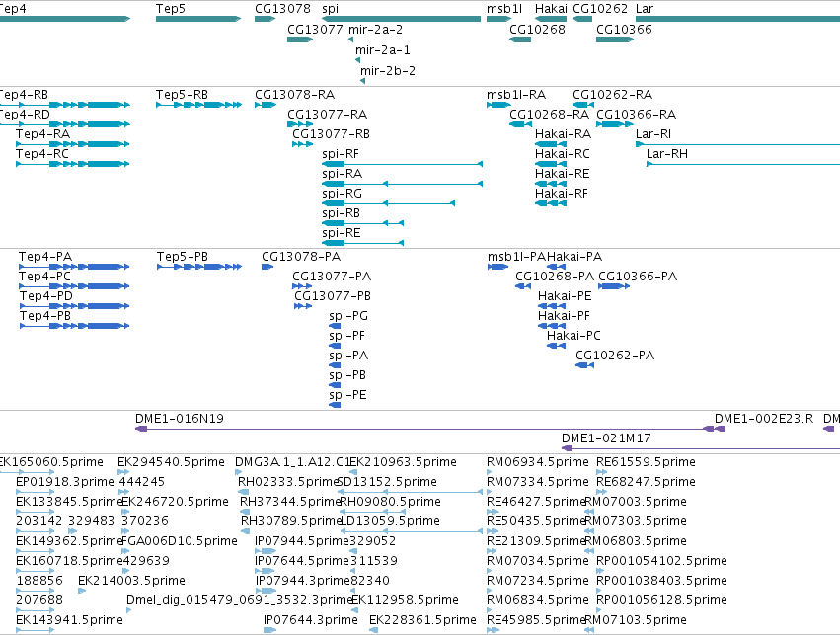Select the CG13078 gene label
The image size is (840, 635).
tap(282, 9)
